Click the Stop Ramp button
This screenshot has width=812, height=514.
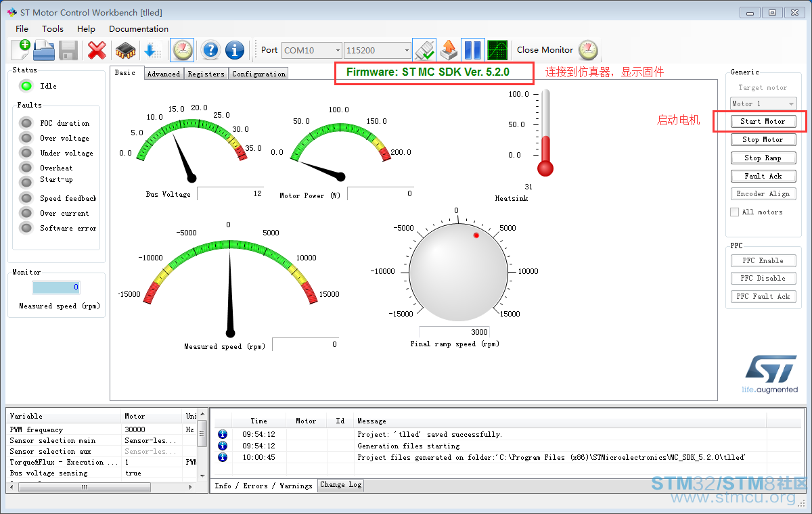pos(763,158)
